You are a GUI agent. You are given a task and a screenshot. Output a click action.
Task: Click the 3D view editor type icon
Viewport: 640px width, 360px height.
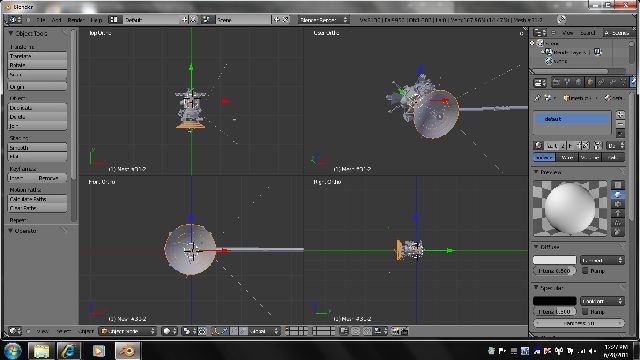click(x=15, y=331)
